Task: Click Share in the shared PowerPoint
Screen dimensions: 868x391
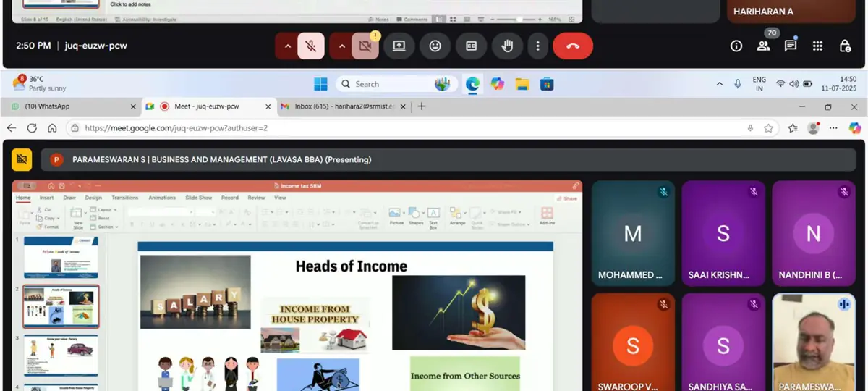Action: click(x=568, y=198)
